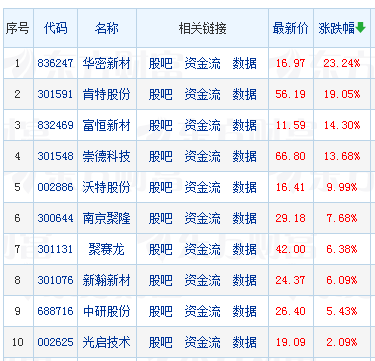Image resolution: width=375 pixels, height=361 pixels.
Task: Open stock code 300644
Action: (x=55, y=218)
